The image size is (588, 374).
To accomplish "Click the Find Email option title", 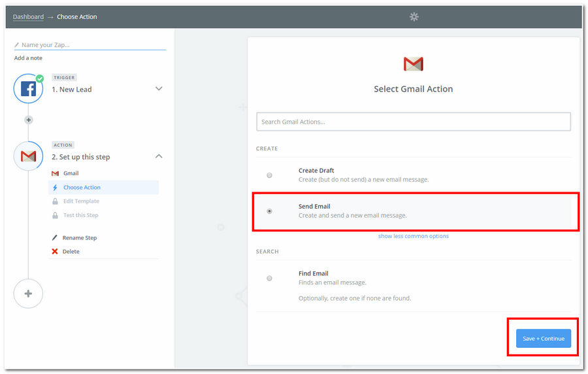I will pos(313,273).
